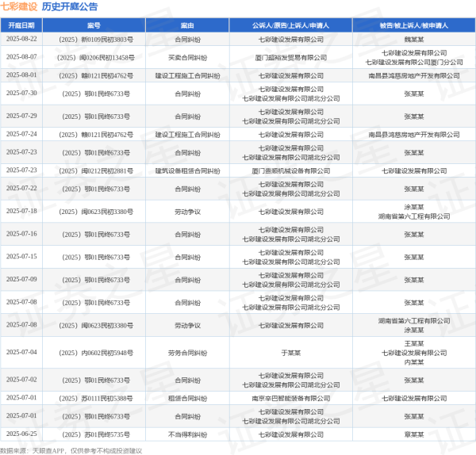Screen dimensions: 476x455
Task: Select case number 内0602民初5948号
Action: [96, 353]
